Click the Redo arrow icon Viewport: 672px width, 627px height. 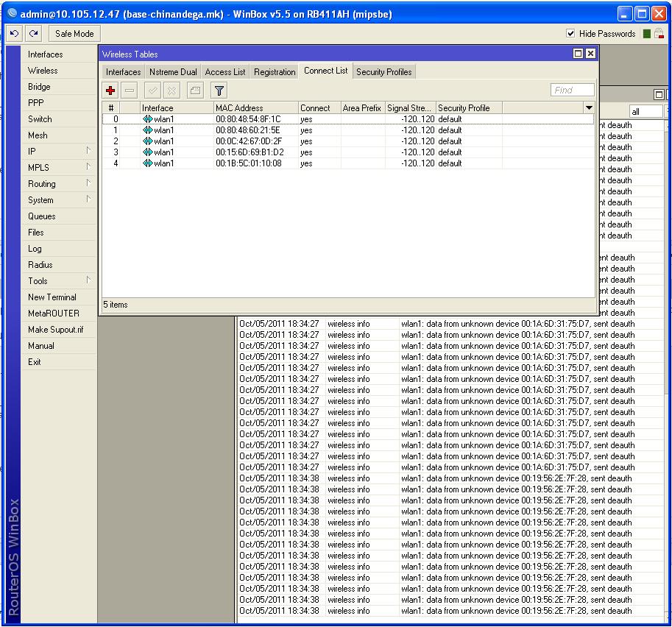pyautogui.click(x=33, y=33)
